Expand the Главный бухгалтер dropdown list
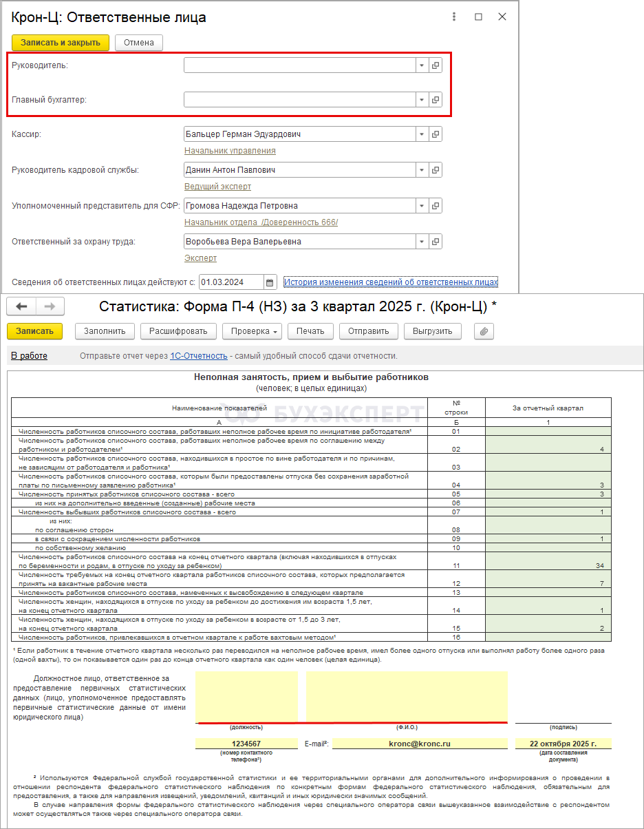 click(x=421, y=100)
